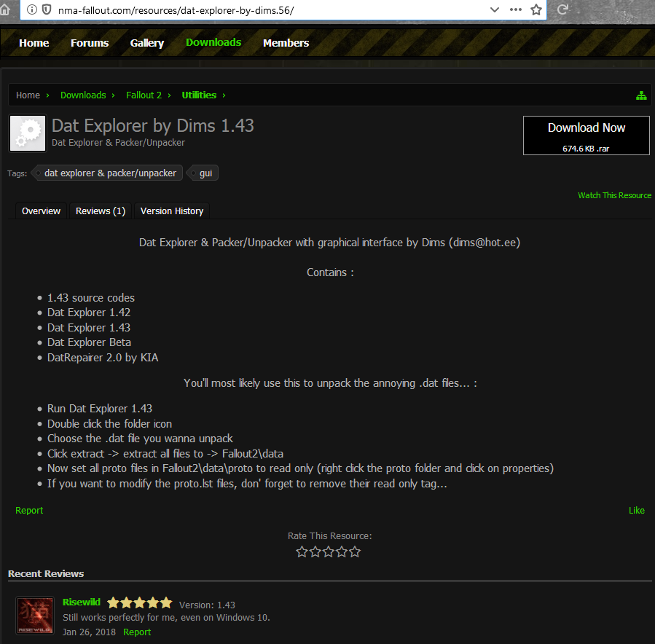Viewport: 655px width, 644px height.
Task: Click Watch This Resource link
Action: click(614, 195)
